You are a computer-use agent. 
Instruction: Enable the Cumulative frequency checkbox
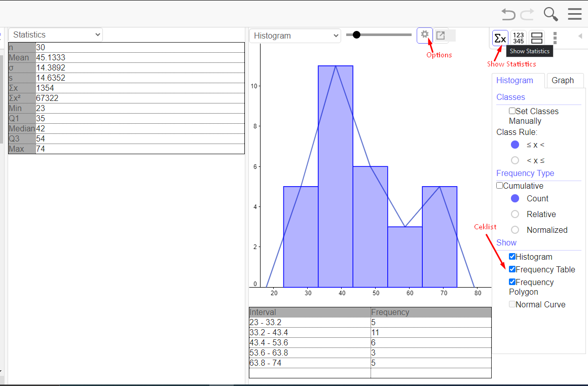point(499,185)
